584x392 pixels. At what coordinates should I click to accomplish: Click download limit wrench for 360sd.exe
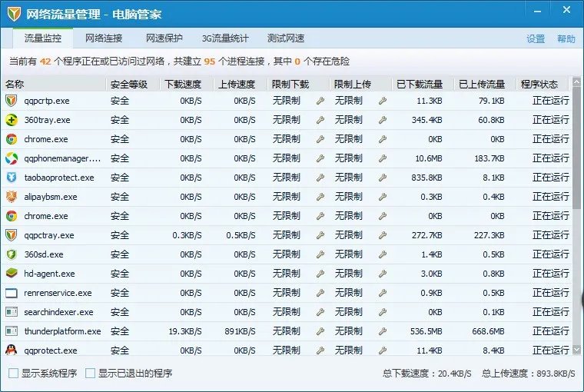(x=320, y=254)
